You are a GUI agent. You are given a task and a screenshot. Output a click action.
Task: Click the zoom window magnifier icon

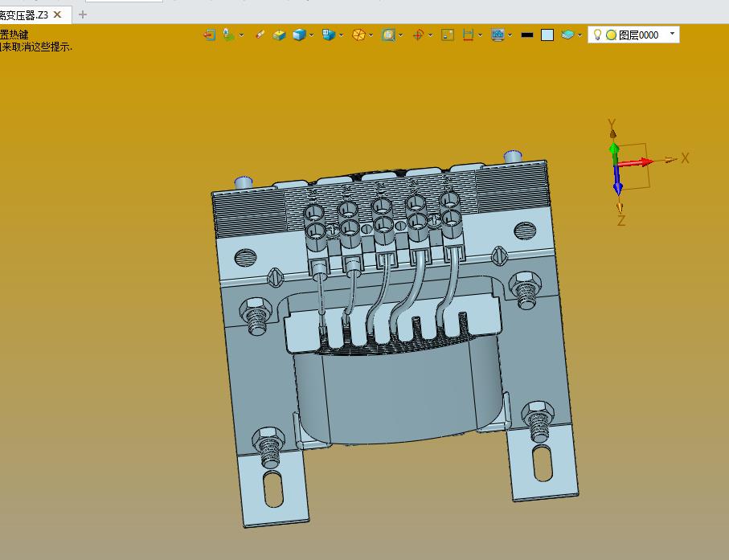388,35
